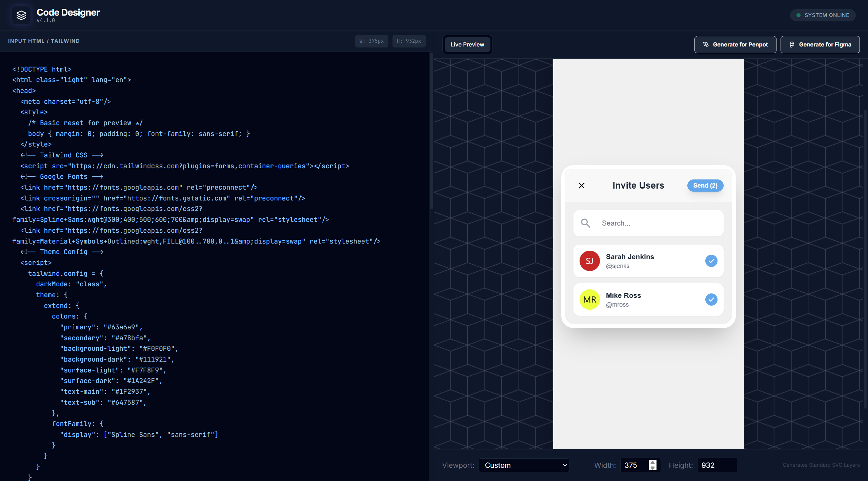Click the MR yellow avatar circle
868x481 pixels.
pyautogui.click(x=589, y=300)
